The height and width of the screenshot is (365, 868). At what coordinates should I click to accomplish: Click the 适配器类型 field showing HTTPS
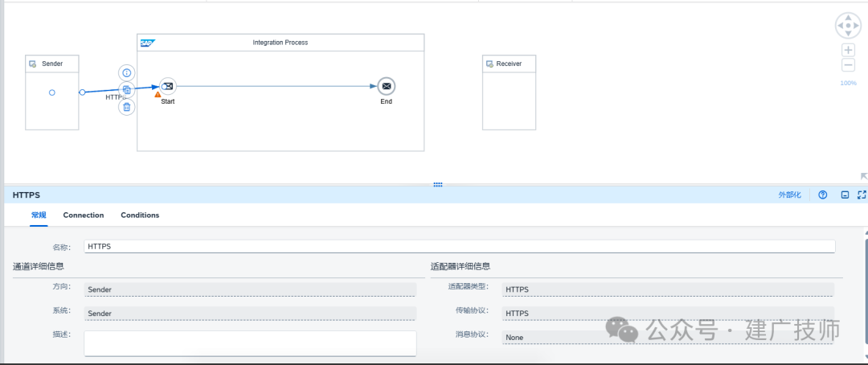click(668, 289)
